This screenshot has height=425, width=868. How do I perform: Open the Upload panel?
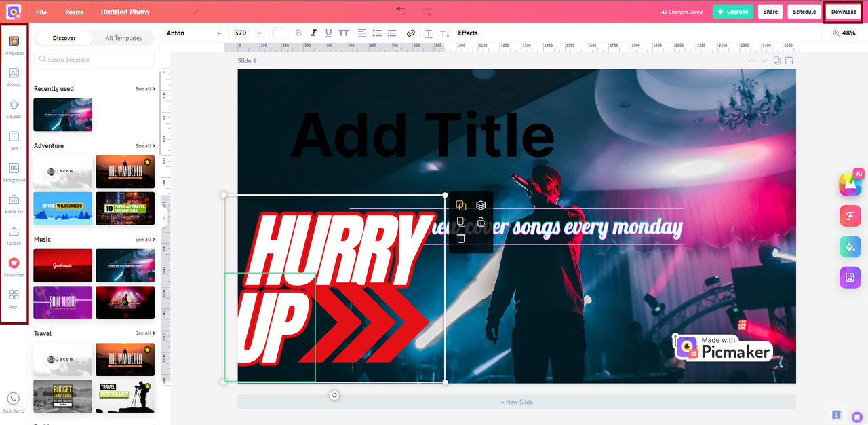tap(14, 236)
